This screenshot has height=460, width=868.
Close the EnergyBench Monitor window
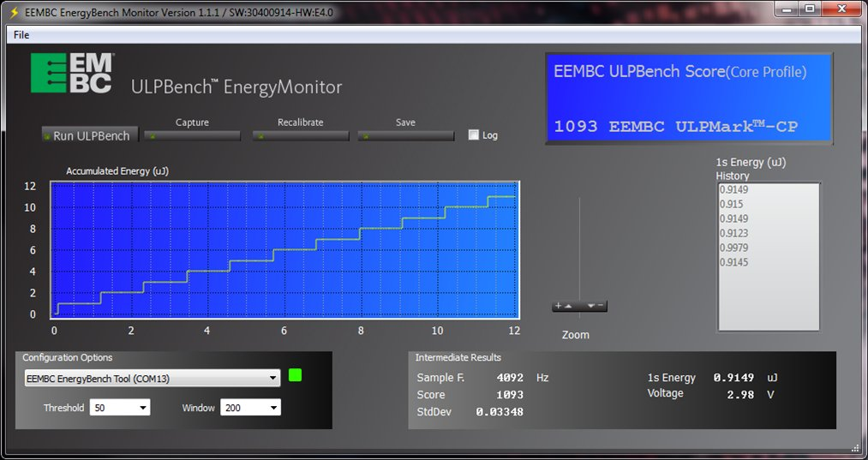pyautogui.click(x=841, y=9)
